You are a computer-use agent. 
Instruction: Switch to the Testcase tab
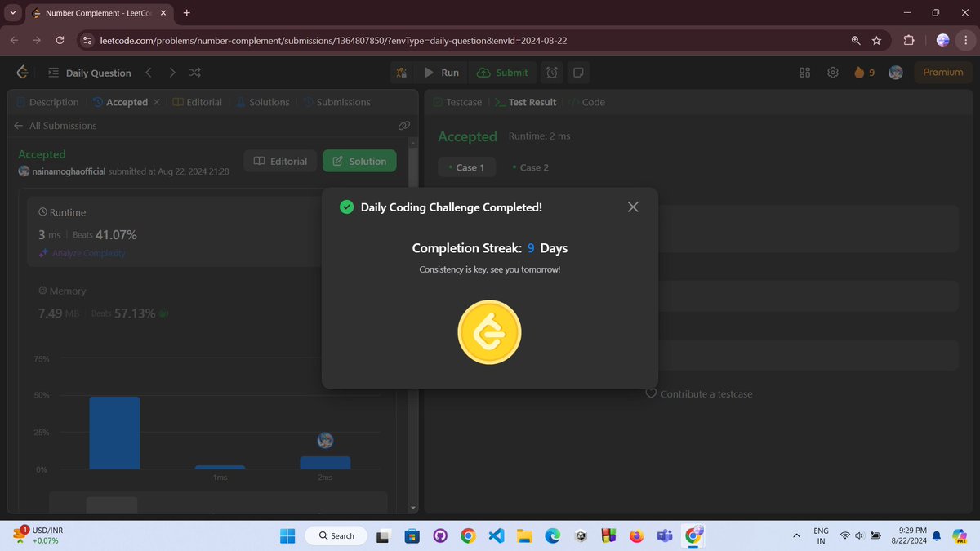pos(457,102)
